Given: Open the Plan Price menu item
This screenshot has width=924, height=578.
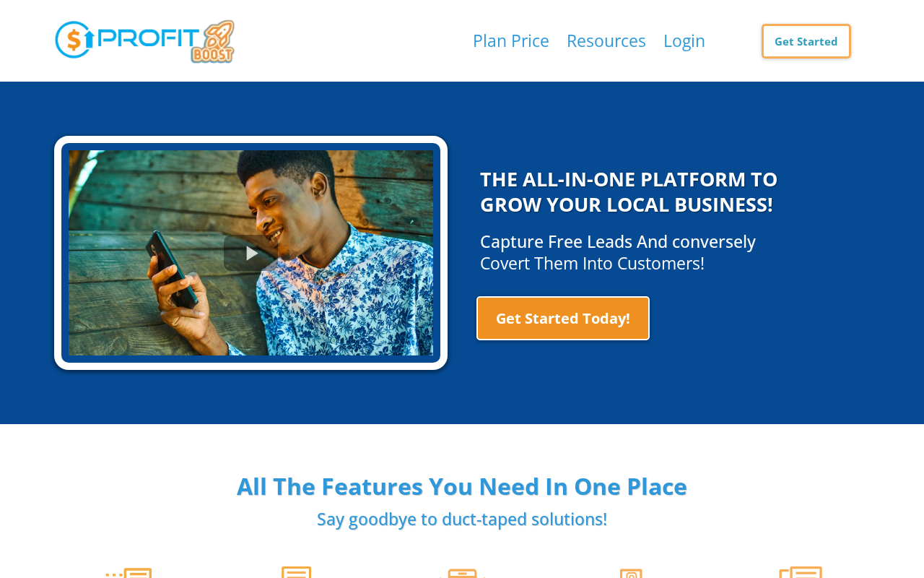Looking at the screenshot, I should pyautogui.click(x=511, y=40).
